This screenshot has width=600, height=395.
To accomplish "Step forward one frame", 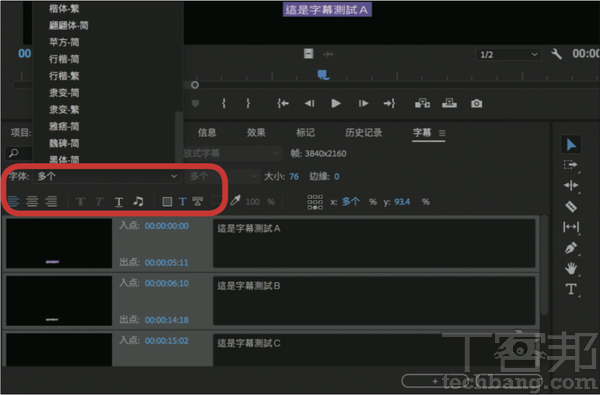I will (x=363, y=103).
